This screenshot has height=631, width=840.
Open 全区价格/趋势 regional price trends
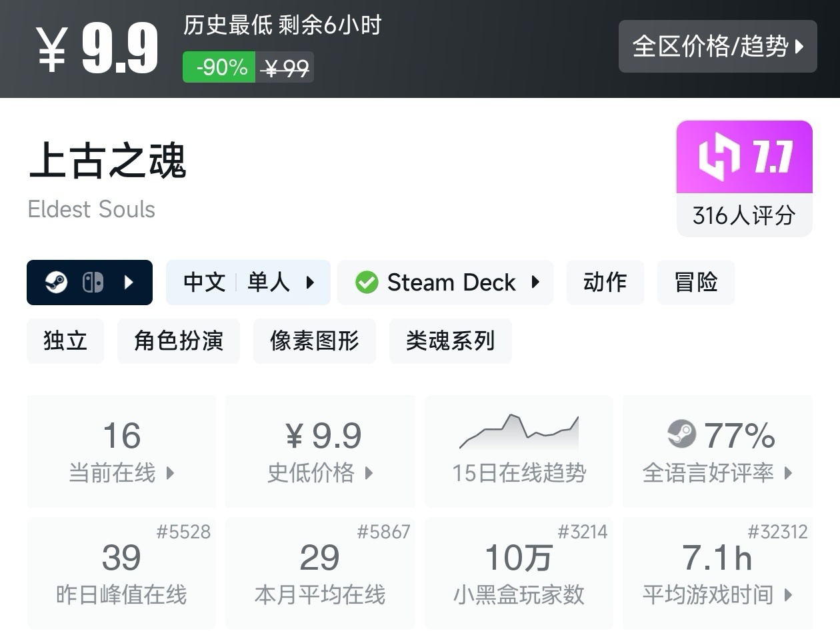click(x=717, y=47)
